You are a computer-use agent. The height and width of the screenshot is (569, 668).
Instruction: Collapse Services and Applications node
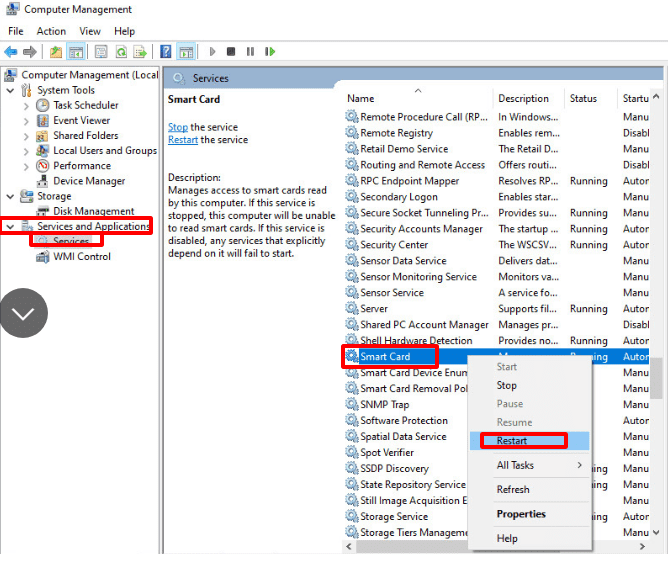(x=11, y=227)
